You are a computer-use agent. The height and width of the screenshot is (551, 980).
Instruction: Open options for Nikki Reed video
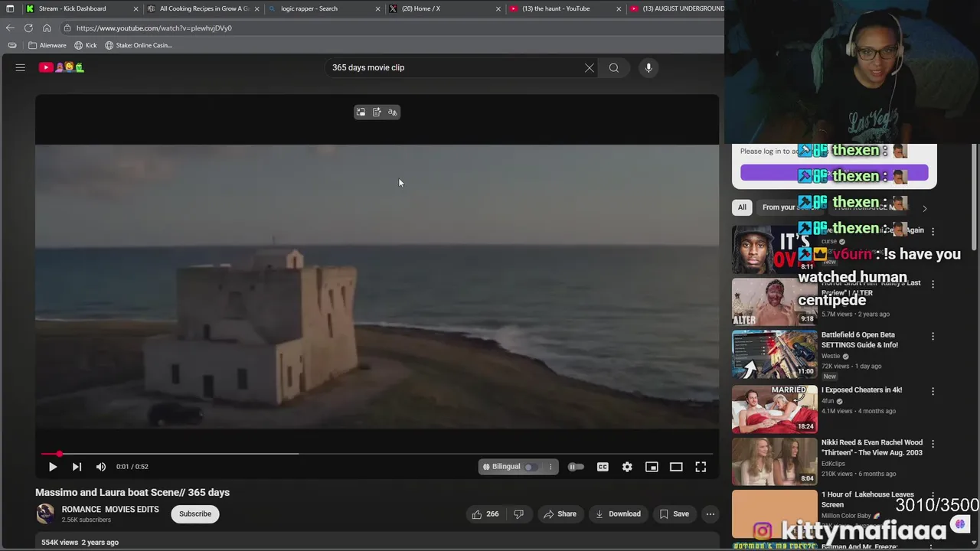pyautogui.click(x=933, y=445)
